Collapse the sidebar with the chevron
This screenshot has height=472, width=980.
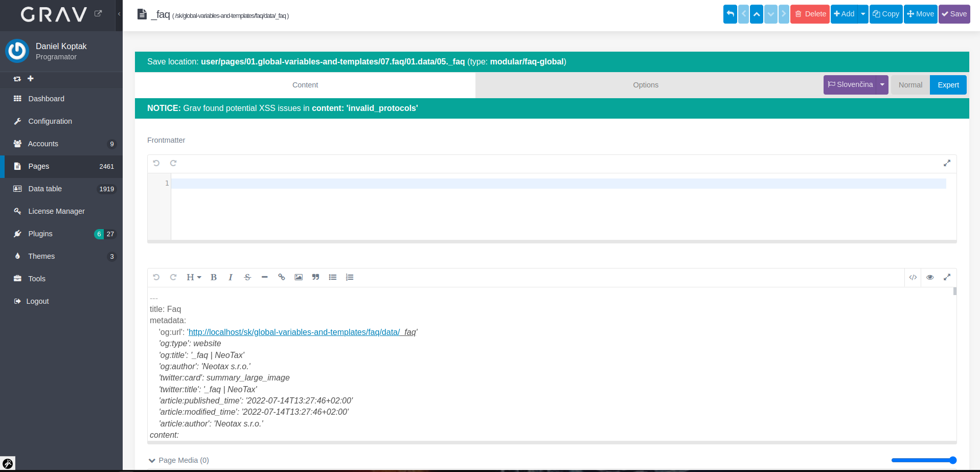pyautogui.click(x=119, y=14)
